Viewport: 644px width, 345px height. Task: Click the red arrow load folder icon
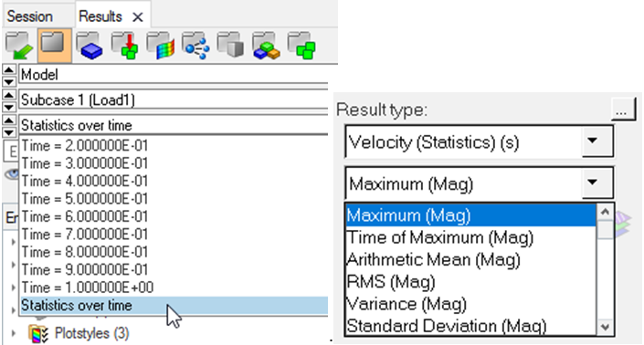pyautogui.click(x=125, y=46)
